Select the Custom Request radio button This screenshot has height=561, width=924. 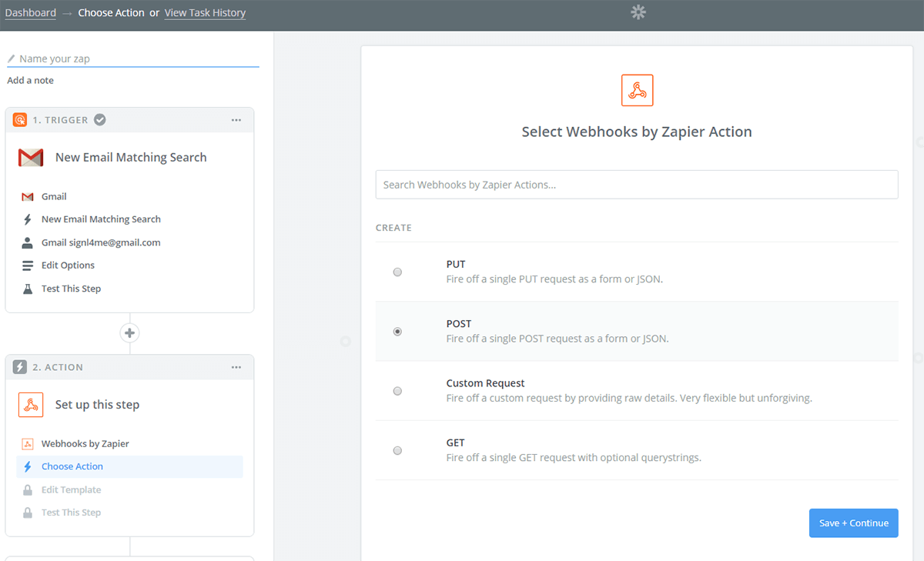(x=397, y=391)
